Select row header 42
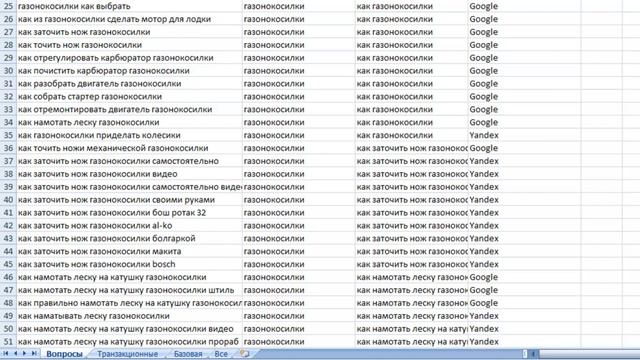 point(8,226)
